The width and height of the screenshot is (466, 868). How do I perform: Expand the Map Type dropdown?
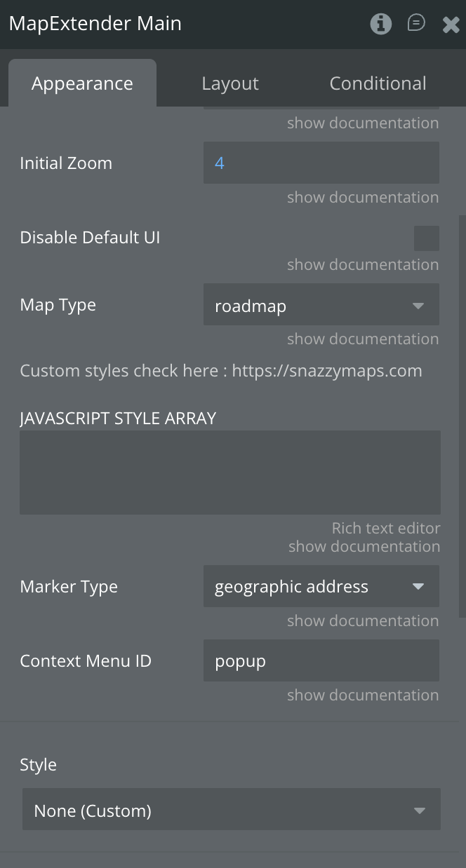pos(321,306)
